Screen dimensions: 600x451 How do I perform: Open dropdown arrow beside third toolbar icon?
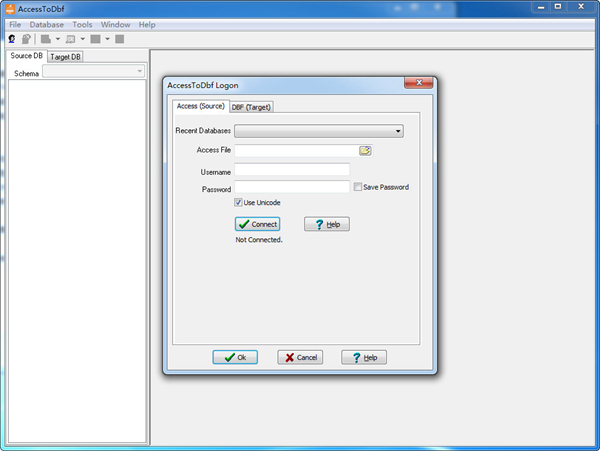[x=58, y=39]
